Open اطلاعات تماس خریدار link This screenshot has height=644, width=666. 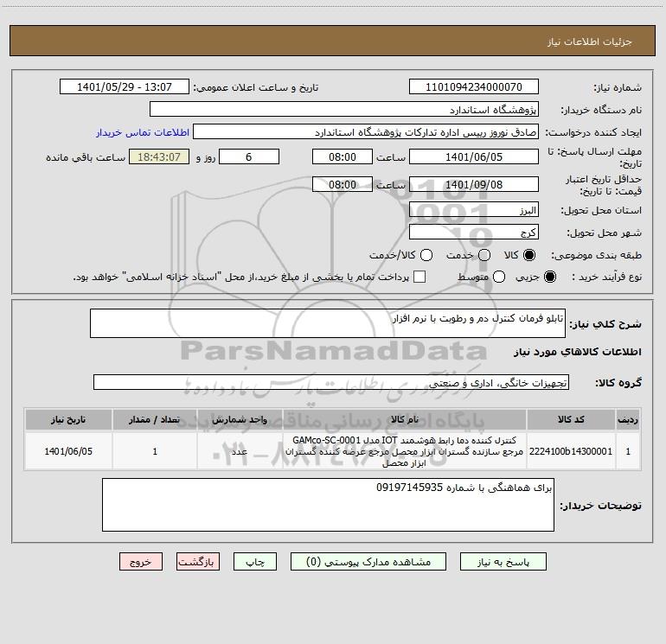coord(143,132)
